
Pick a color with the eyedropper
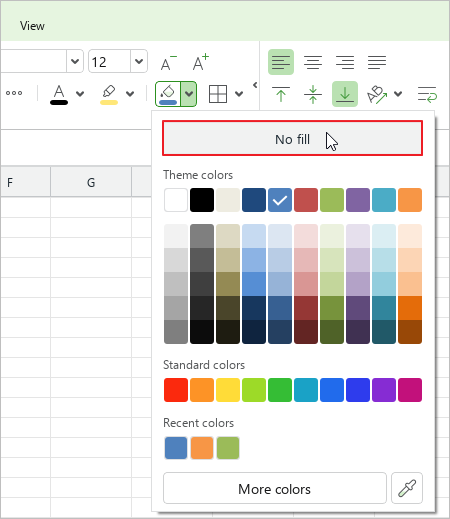point(407,488)
